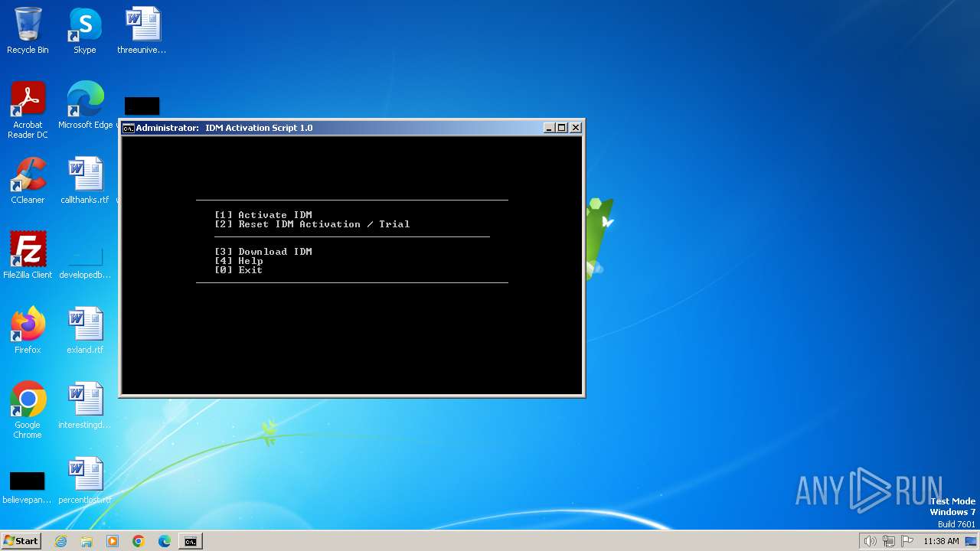Focus the command prompt taskbar button
Screen dimensions: 980x551
191,541
